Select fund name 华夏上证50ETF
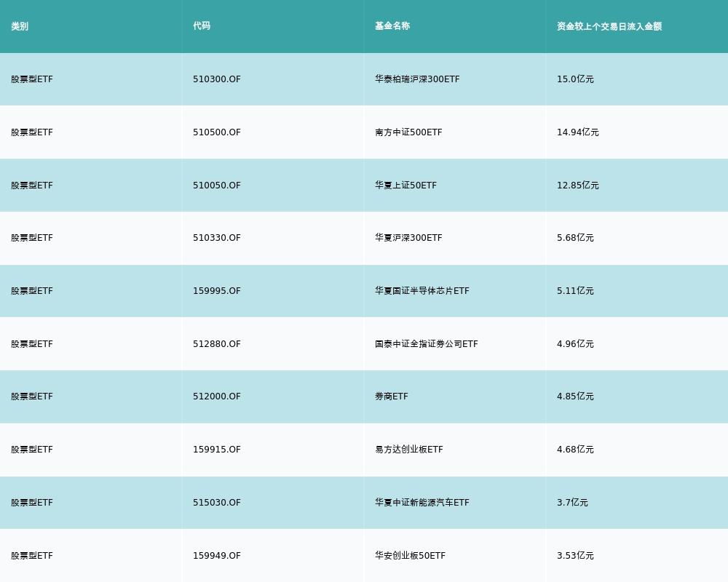The image size is (728, 582). tap(405, 186)
